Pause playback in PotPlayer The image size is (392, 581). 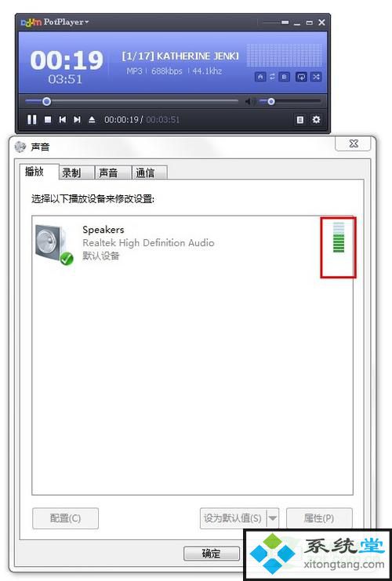pyautogui.click(x=32, y=120)
